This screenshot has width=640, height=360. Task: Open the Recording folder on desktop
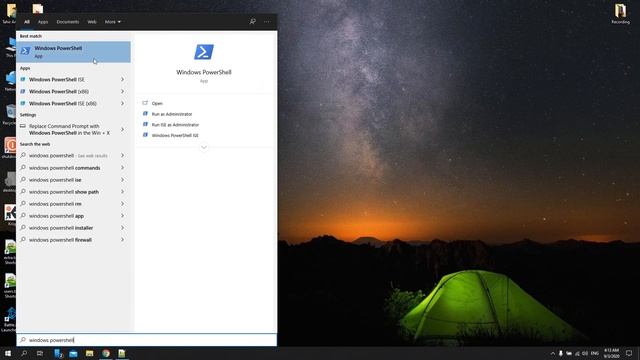[x=620, y=14]
